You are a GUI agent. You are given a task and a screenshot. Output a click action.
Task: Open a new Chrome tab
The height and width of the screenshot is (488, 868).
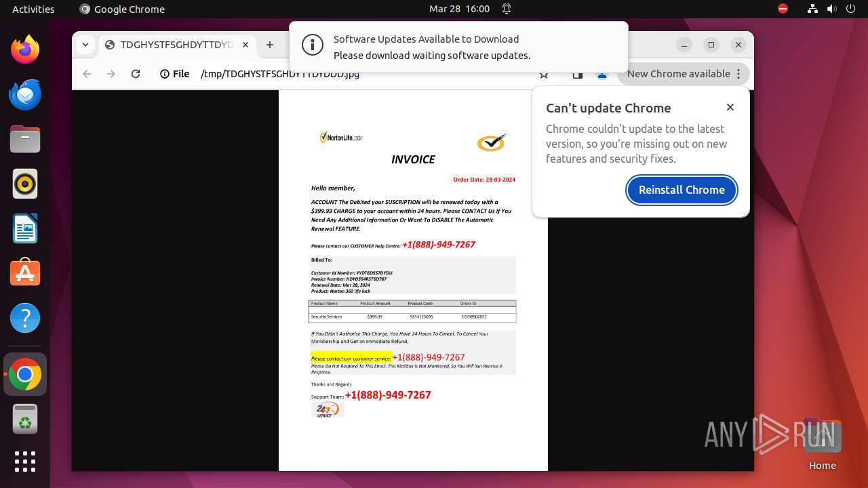270,45
